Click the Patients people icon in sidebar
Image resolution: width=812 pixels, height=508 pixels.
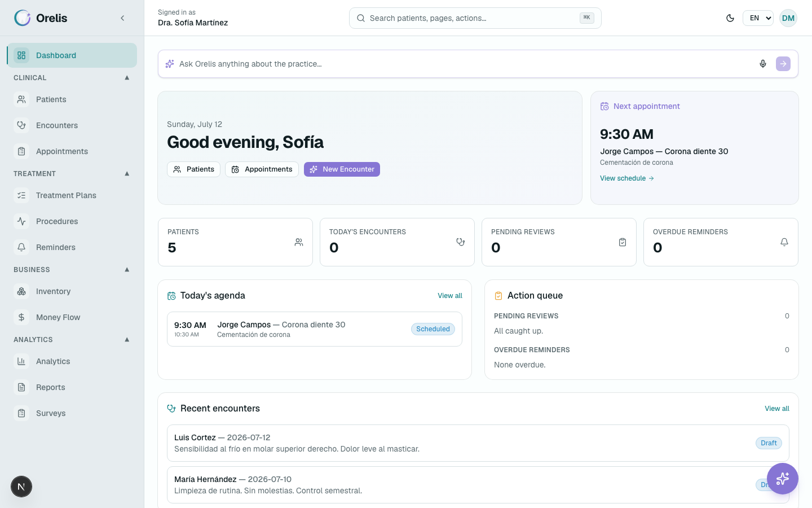pos(21,99)
